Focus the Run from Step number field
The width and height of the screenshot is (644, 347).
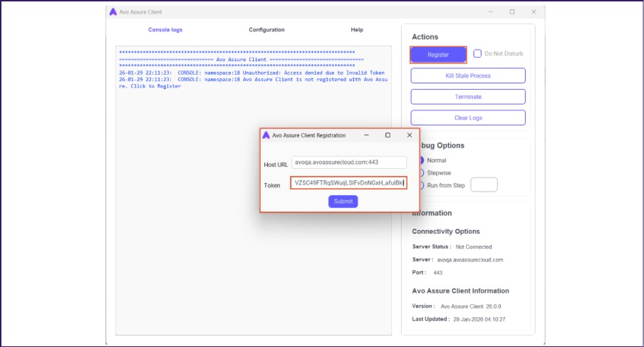484,185
